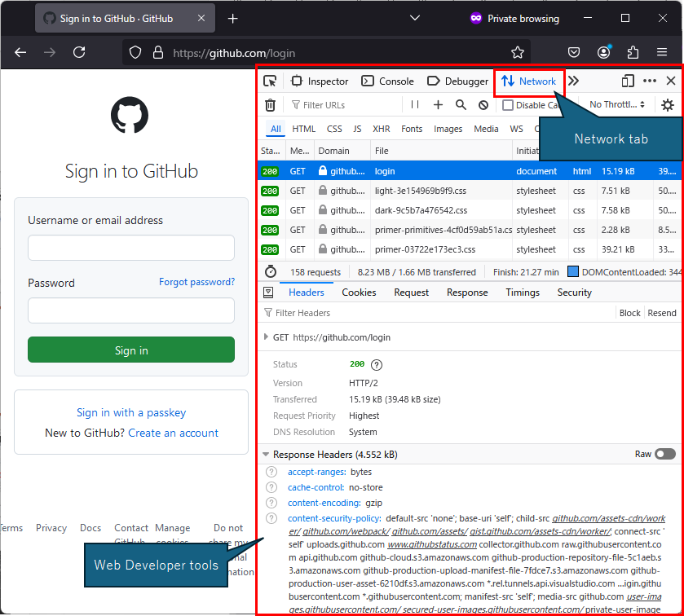Click the Username or email address field
684x616 pixels.
(x=131, y=248)
